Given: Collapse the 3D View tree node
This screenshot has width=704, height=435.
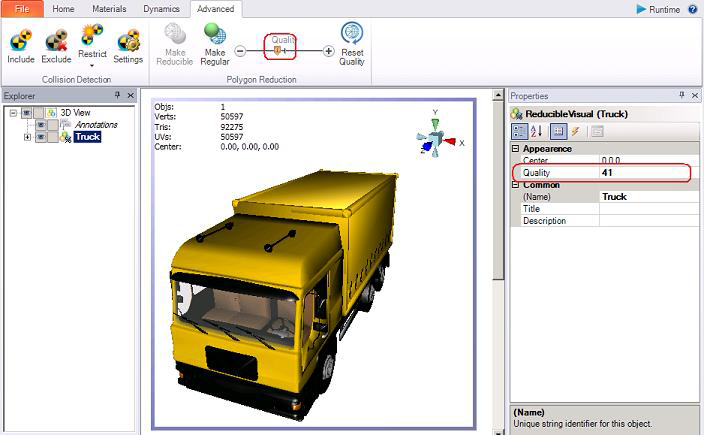Looking at the screenshot, I should pyautogui.click(x=13, y=113).
